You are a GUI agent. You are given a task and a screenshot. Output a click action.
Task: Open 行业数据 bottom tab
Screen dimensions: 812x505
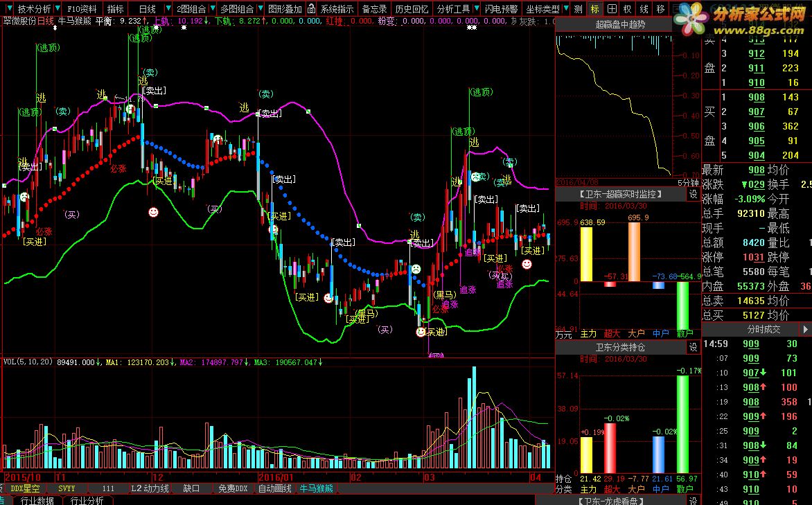37,500
